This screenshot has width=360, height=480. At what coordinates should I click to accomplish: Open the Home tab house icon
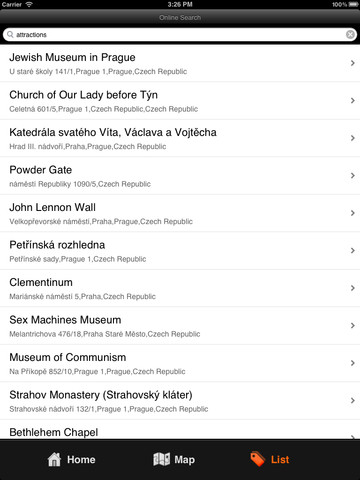tap(54, 459)
